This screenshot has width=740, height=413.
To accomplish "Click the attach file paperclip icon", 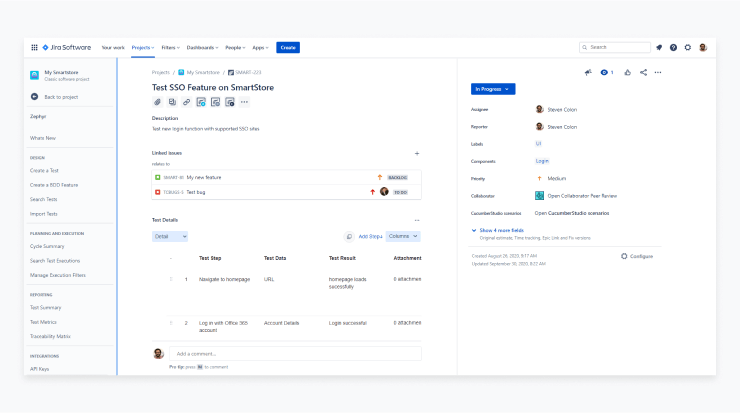I will [158, 102].
